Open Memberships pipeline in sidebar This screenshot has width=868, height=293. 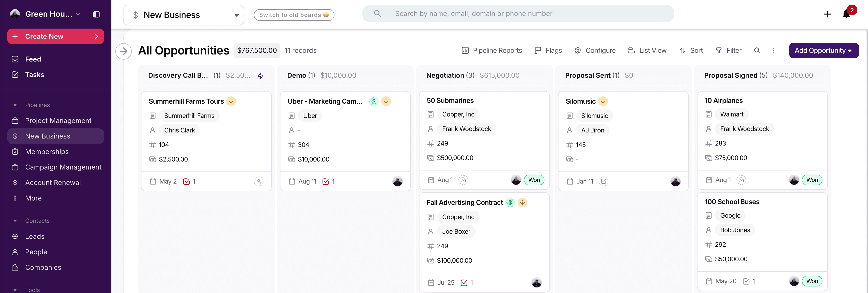(x=47, y=152)
